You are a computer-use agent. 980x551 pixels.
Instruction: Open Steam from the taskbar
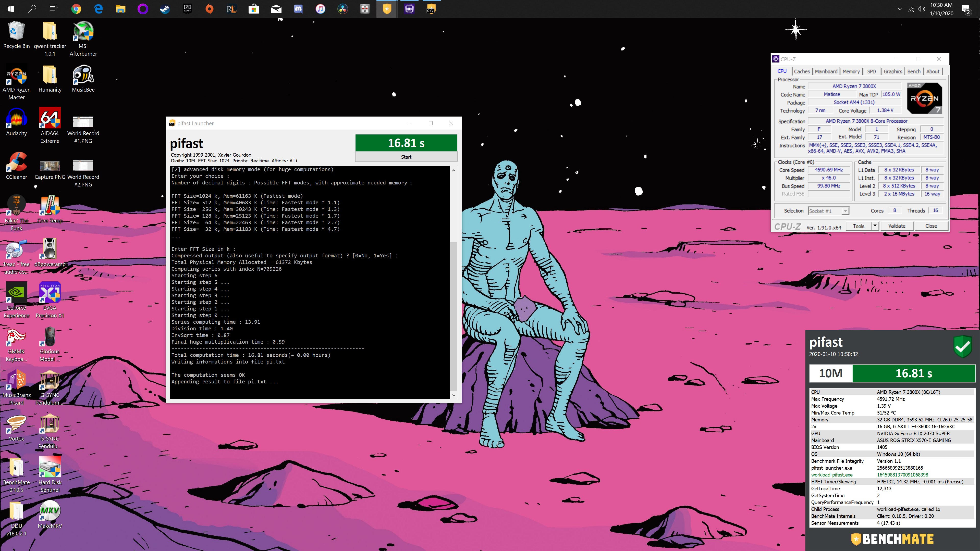pyautogui.click(x=165, y=9)
